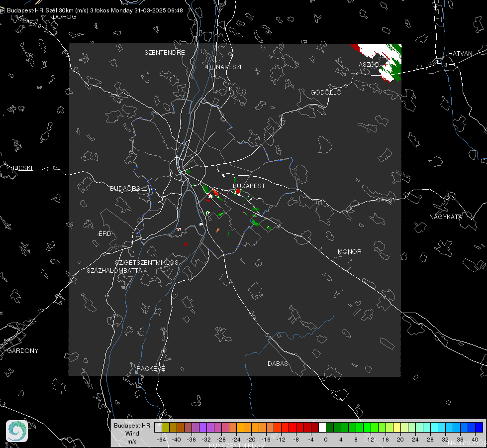Click the large ÉRD town label
Screen dimensions: 487x448
click(104, 234)
